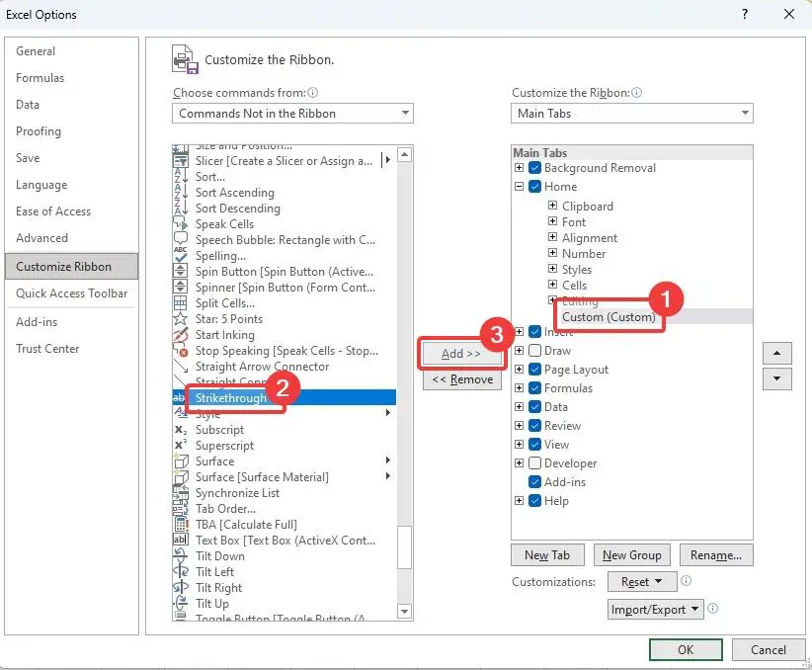Viewport: 812px width, 670px height.
Task: Click the Stop Speaking icon
Action: (180, 350)
